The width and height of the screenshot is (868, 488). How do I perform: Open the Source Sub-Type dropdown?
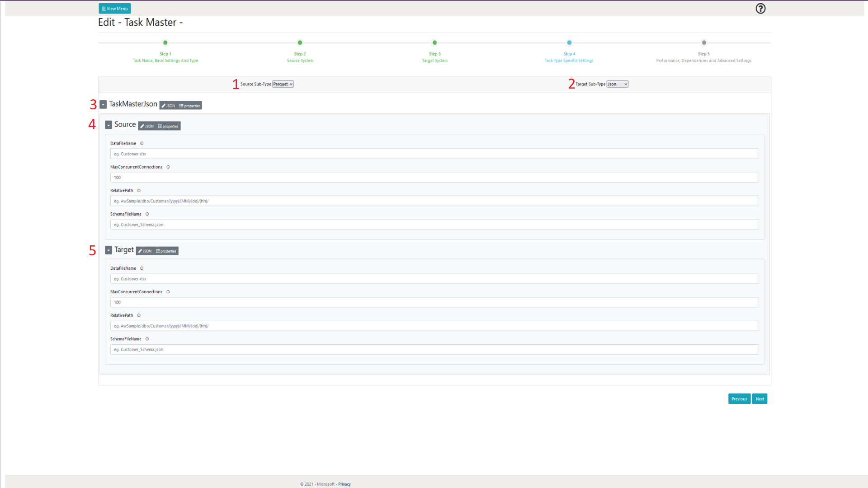283,84
